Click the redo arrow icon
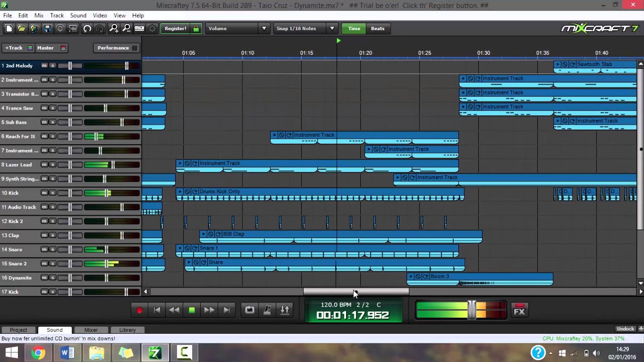This screenshot has width=644, height=362. [100, 29]
